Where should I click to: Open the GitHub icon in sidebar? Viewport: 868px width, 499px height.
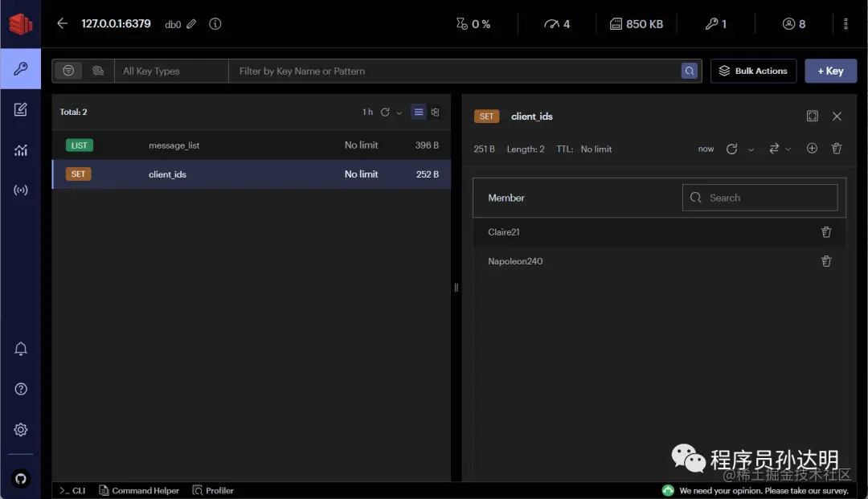(20, 479)
